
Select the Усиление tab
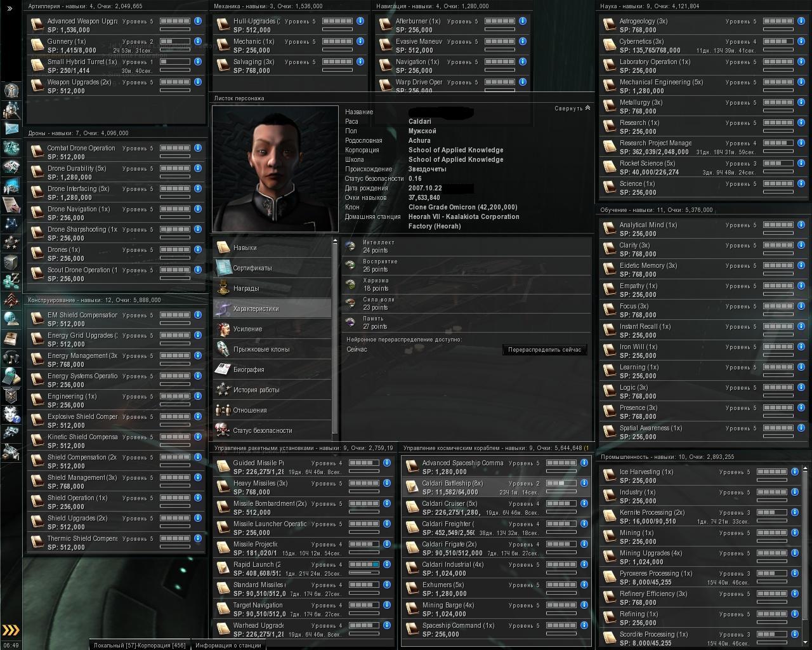[272, 329]
